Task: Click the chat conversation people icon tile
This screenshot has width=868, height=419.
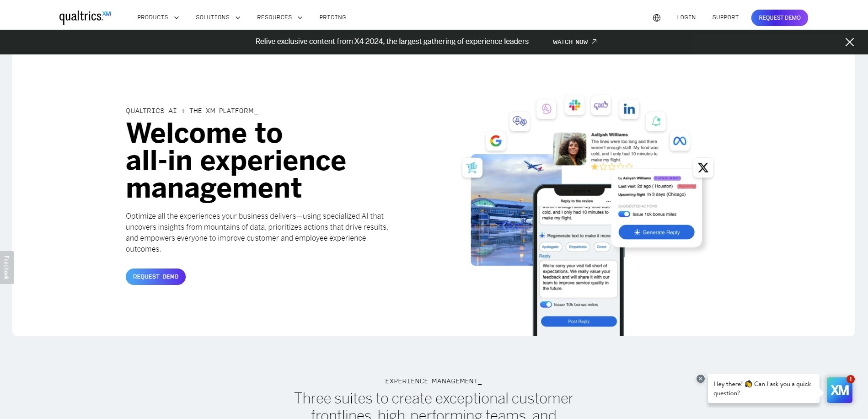Action: (520, 121)
